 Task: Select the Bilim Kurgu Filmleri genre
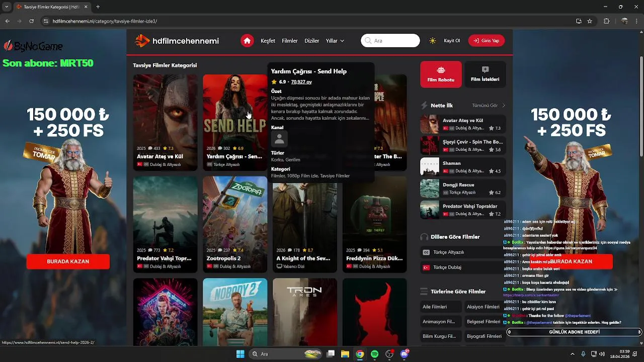441,336
